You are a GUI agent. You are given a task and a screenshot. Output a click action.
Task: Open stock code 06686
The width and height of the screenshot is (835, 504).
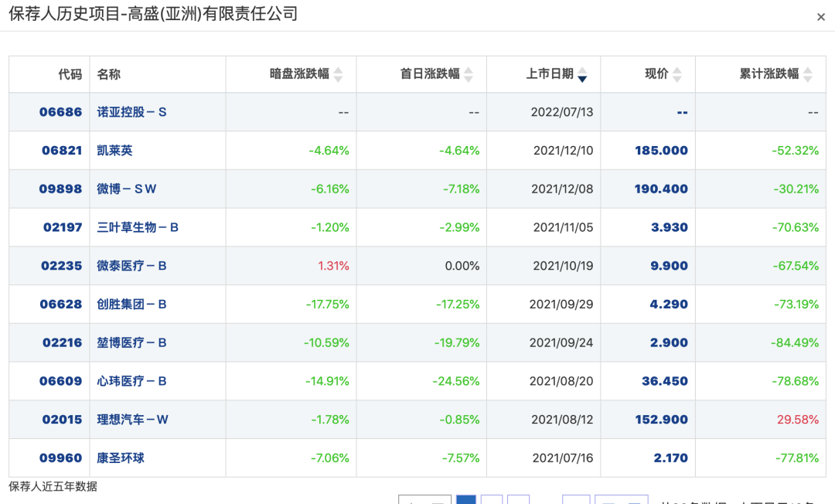(61, 112)
